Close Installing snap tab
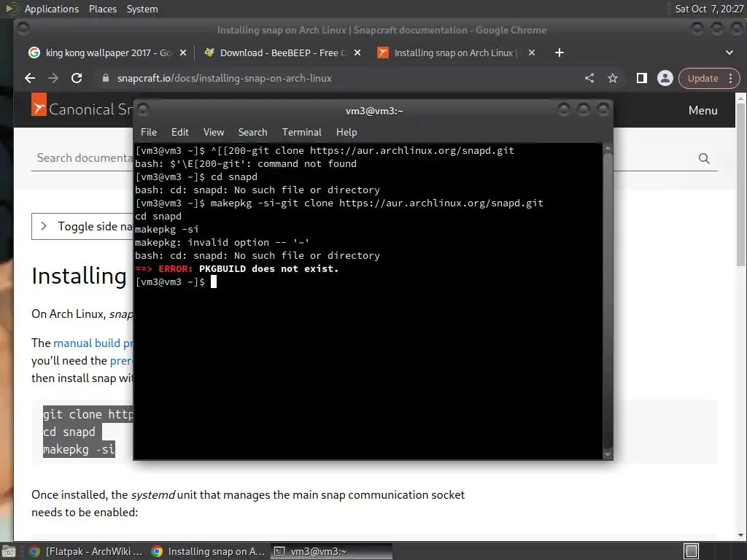 point(532,52)
